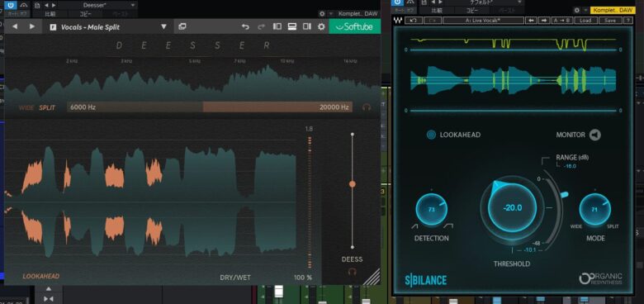Select SPLIT mode in Softube Deesser
The width and height of the screenshot is (644, 304).
coord(47,107)
